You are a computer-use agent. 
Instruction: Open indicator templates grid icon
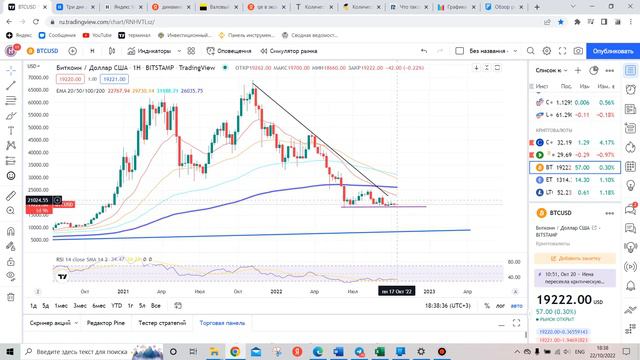click(191, 51)
